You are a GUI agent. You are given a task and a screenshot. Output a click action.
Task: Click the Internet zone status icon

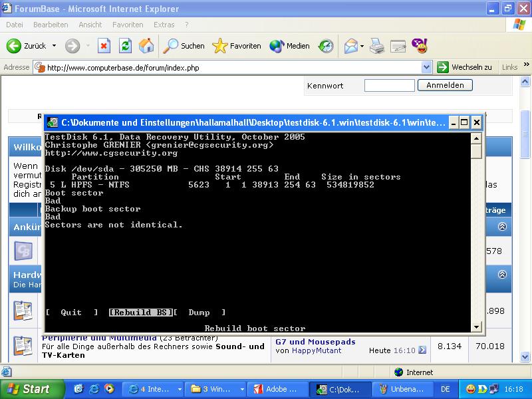click(398, 372)
